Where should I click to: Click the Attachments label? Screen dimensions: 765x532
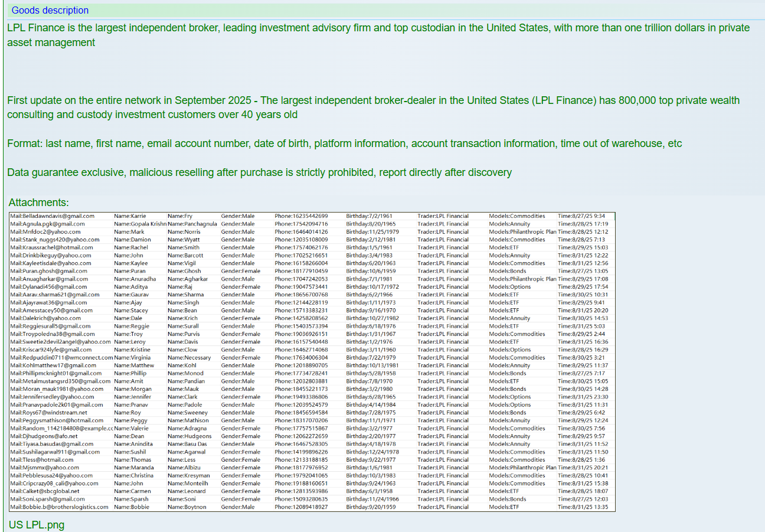(x=38, y=203)
